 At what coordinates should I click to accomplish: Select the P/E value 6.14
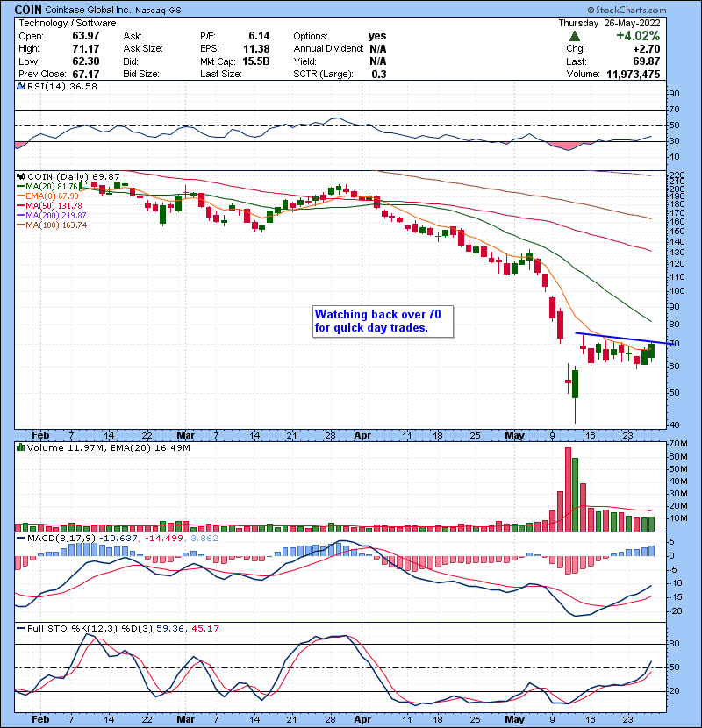(259, 36)
